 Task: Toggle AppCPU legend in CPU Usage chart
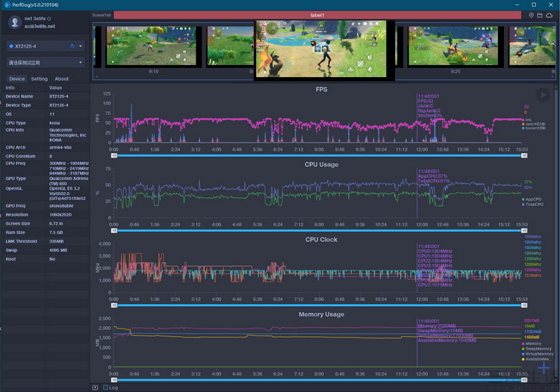[532, 199]
